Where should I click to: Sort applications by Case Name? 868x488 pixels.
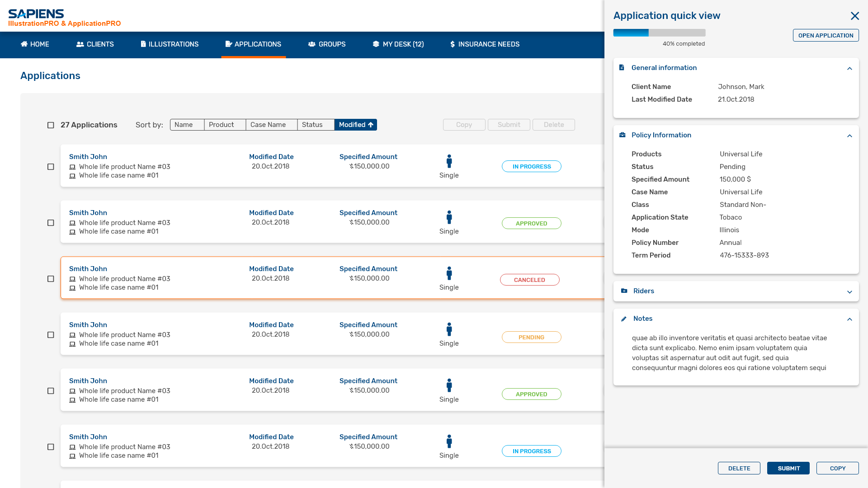coord(271,125)
